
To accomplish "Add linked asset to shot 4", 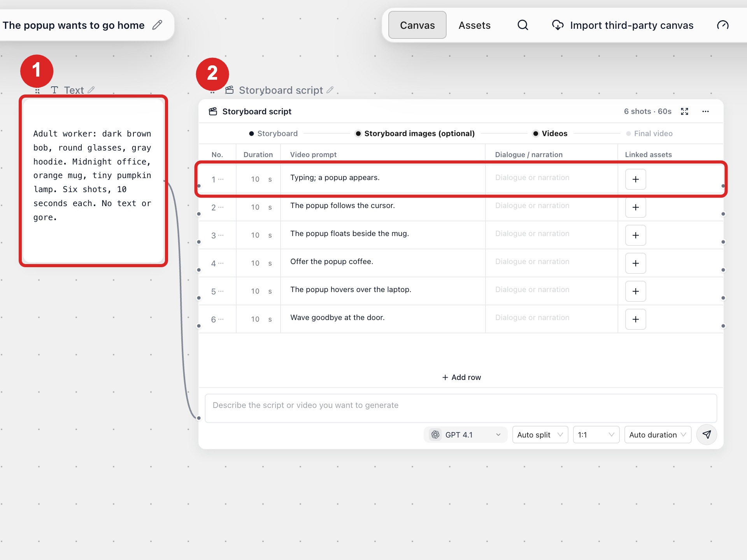I will (x=635, y=263).
